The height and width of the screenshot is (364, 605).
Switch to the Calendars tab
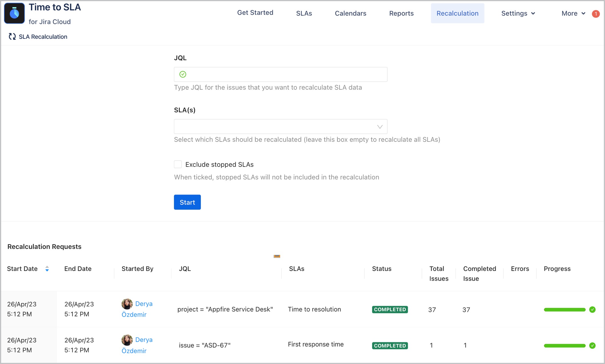(x=350, y=13)
